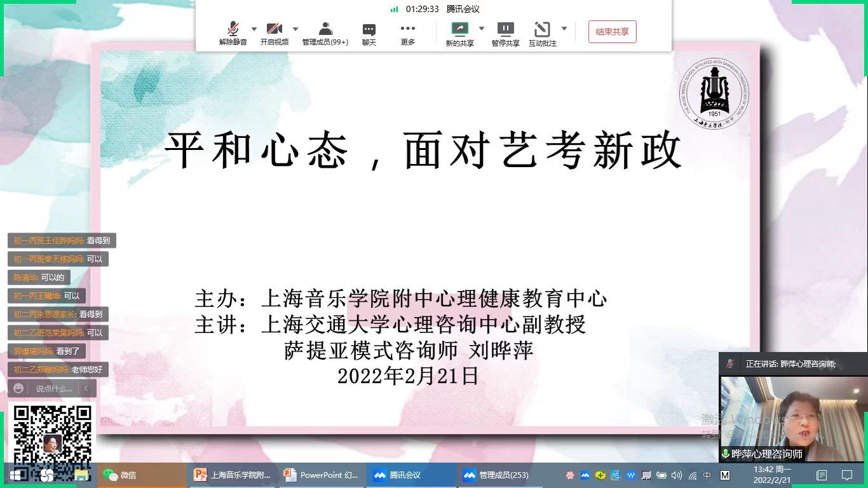Click the 晔萍心理咨询师 name label

763,454
